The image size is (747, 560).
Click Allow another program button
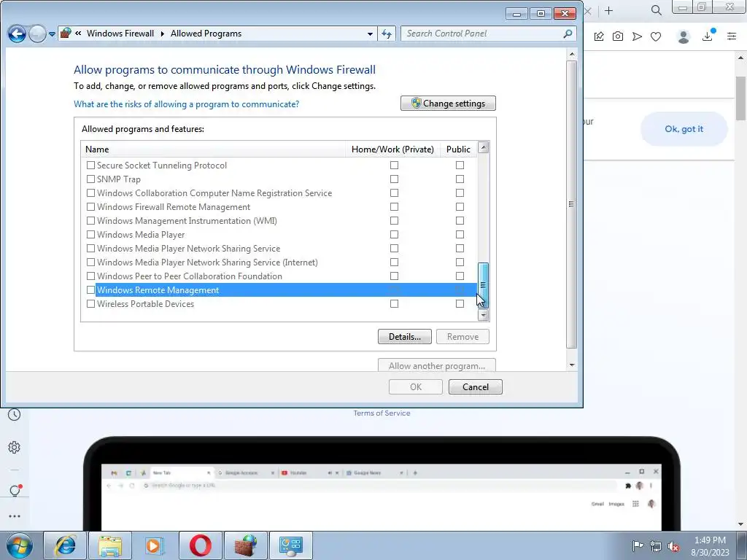437,365
